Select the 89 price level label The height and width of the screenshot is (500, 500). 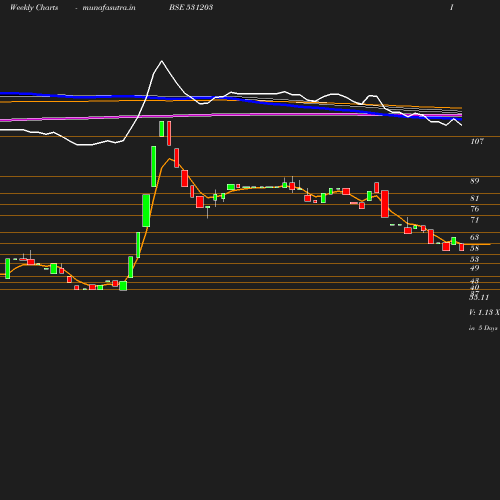coord(475,181)
